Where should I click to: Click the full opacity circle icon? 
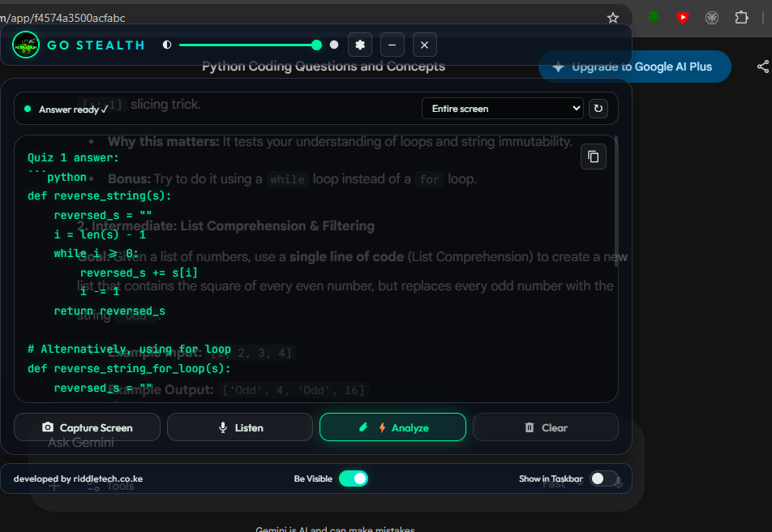334,45
